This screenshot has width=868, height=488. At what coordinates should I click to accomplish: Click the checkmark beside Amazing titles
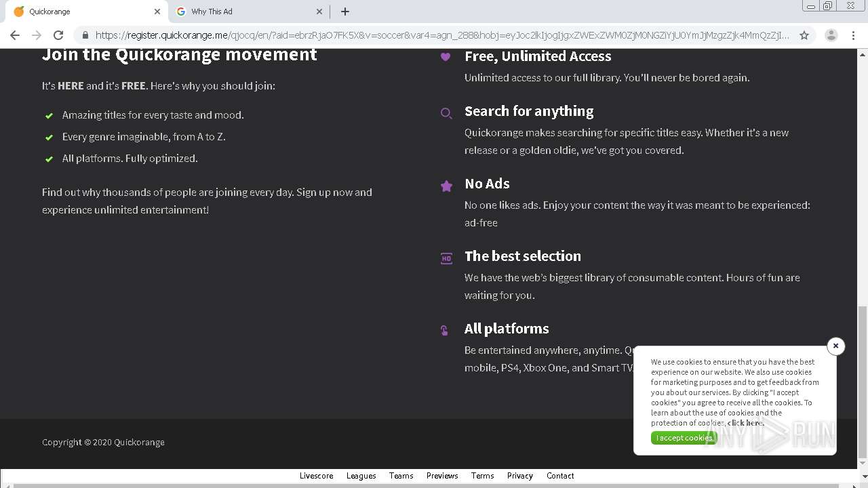pyautogui.click(x=49, y=116)
